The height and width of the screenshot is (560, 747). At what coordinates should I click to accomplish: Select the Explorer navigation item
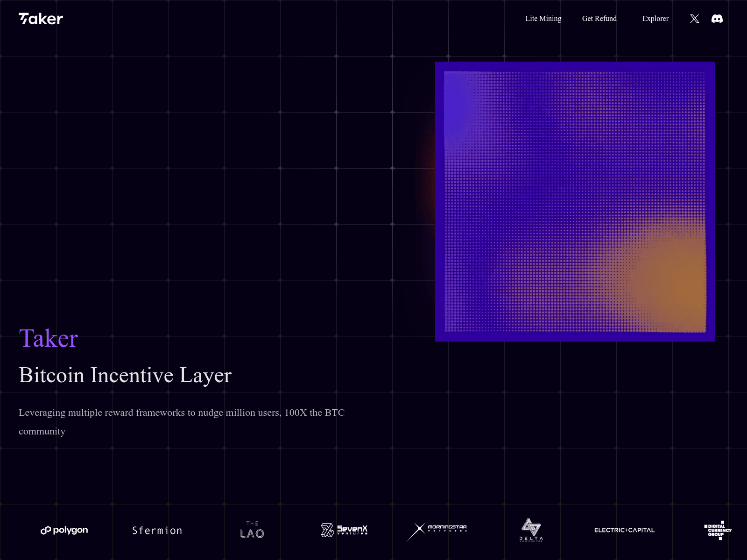(655, 19)
